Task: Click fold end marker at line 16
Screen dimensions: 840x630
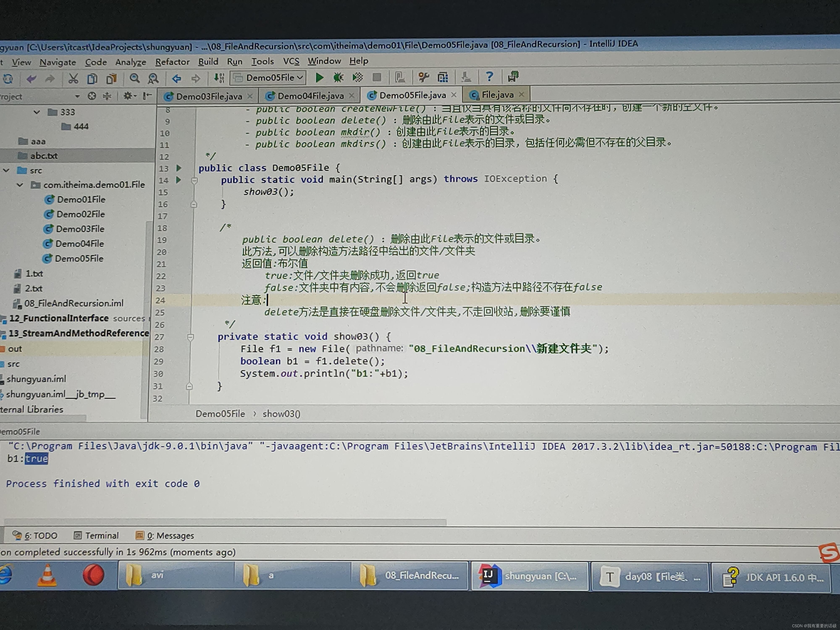Action: click(x=194, y=204)
